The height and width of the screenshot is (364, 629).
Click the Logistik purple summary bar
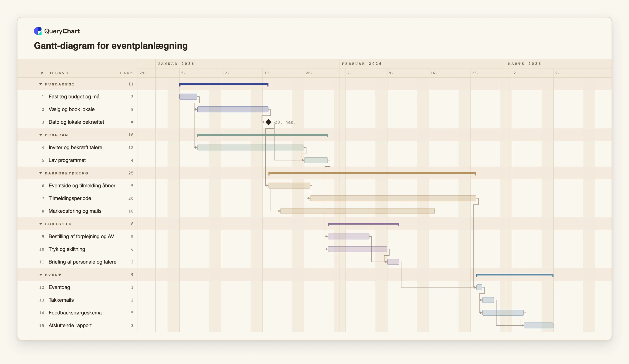pyautogui.click(x=363, y=224)
